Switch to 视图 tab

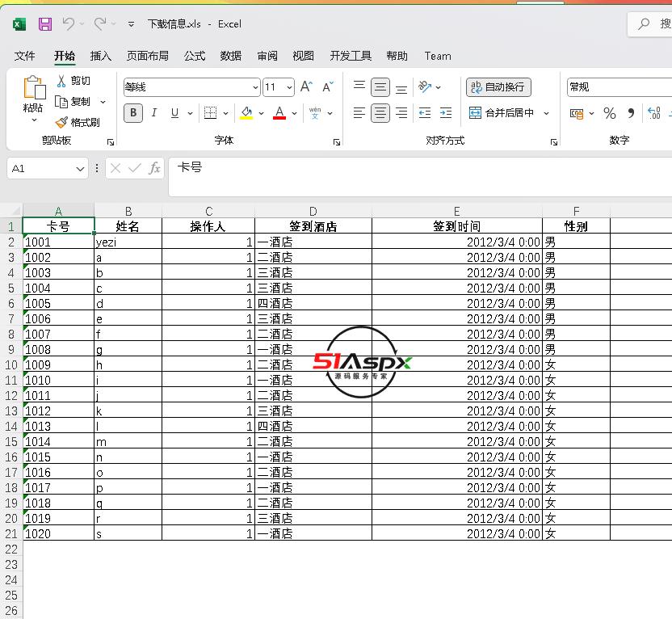coord(303,56)
